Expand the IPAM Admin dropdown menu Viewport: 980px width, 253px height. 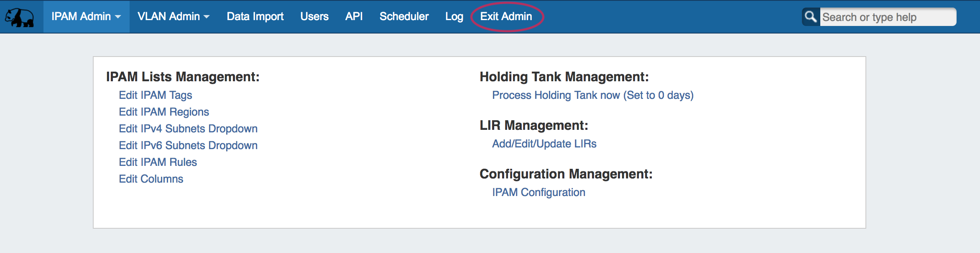point(86,17)
